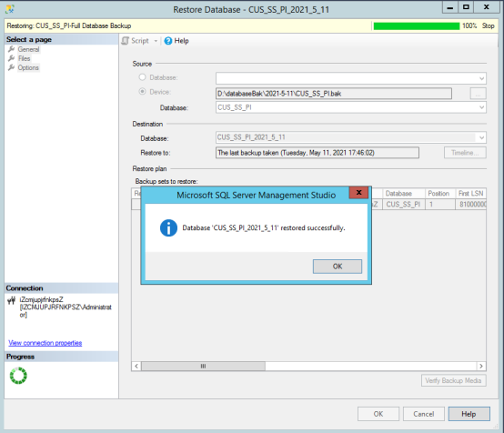This screenshot has width=504, height=433.
Task: Click the server connection icon in Connection panel
Action: click(x=12, y=300)
